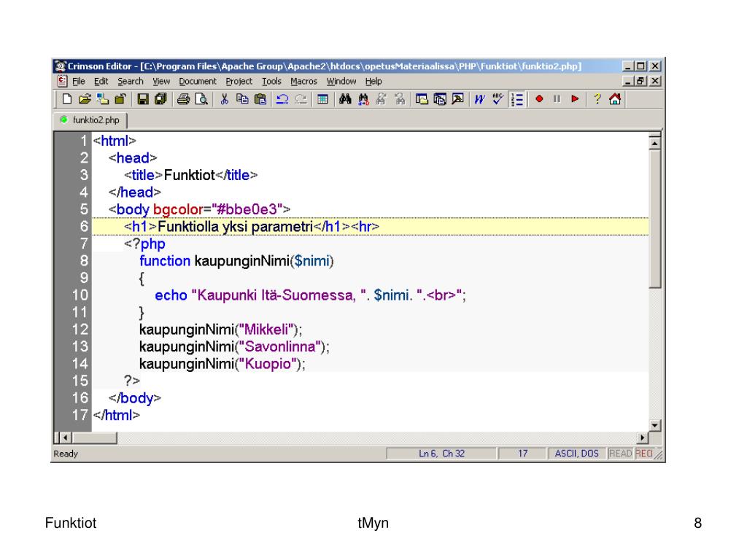Open the Tools menu
This screenshot has height=560, width=747.
(x=271, y=82)
